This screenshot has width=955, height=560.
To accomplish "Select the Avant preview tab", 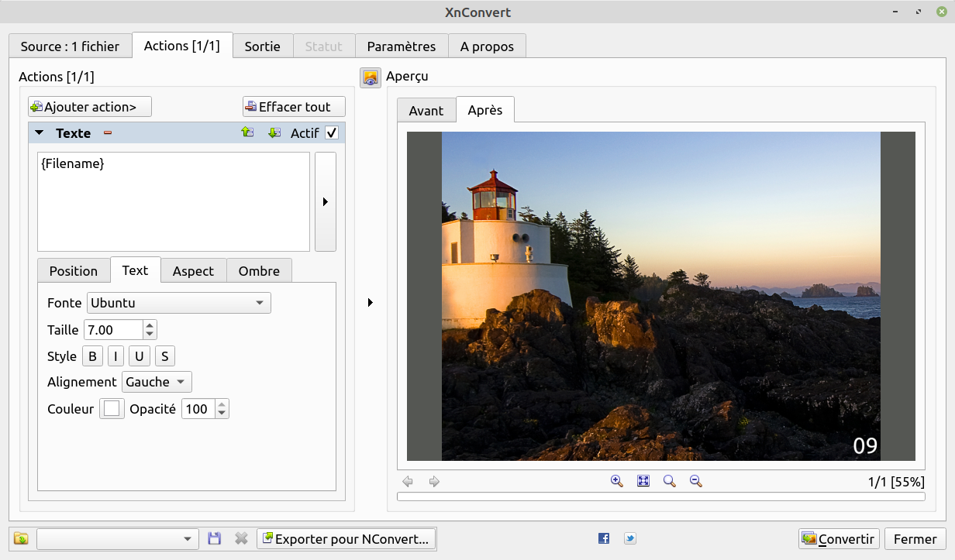I will click(426, 111).
